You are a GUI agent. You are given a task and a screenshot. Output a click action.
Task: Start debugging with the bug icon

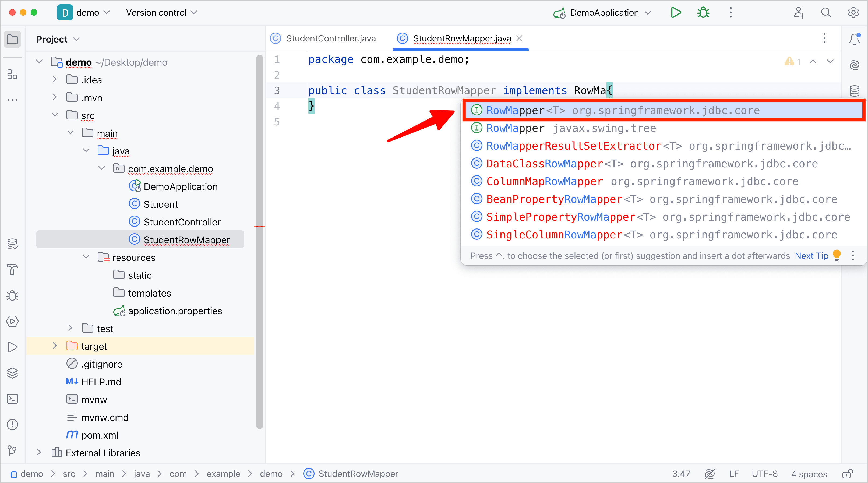(x=703, y=13)
